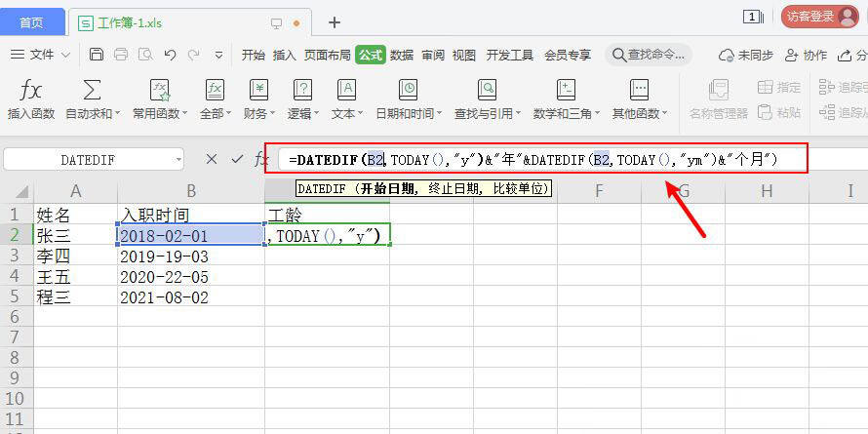Click the fx icon beside formula bar

tap(260, 160)
